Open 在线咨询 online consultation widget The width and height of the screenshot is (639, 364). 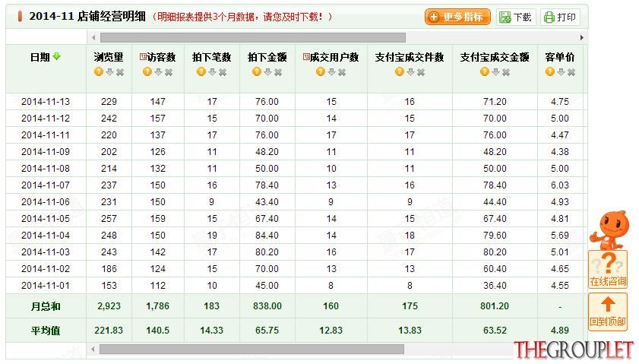608,270
